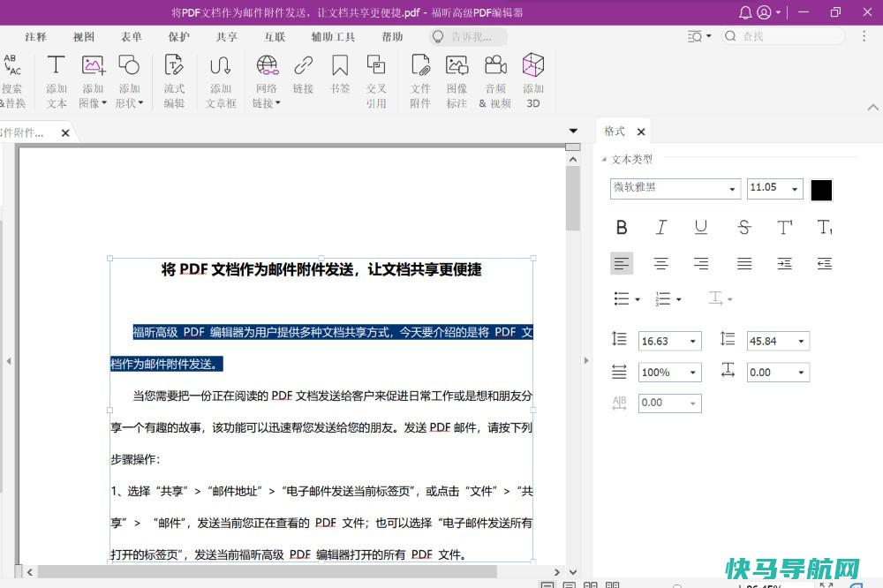Click into the Tell Me search box
The image size is (883, 588).
pyautogui.click(x=467, y=36)
